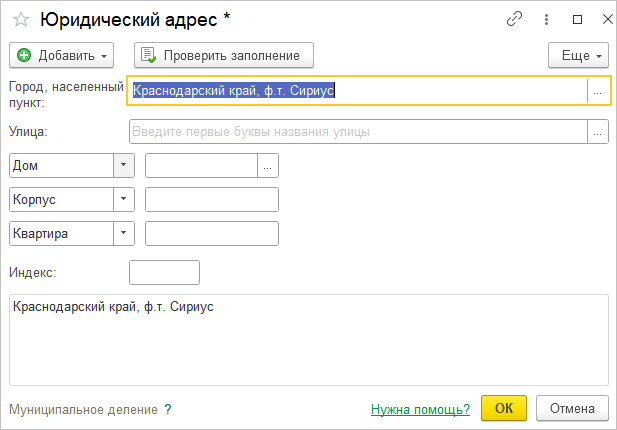Open street selection ellipsis button
The height and width of the screenshot is (430, 617).
[598, 131]
